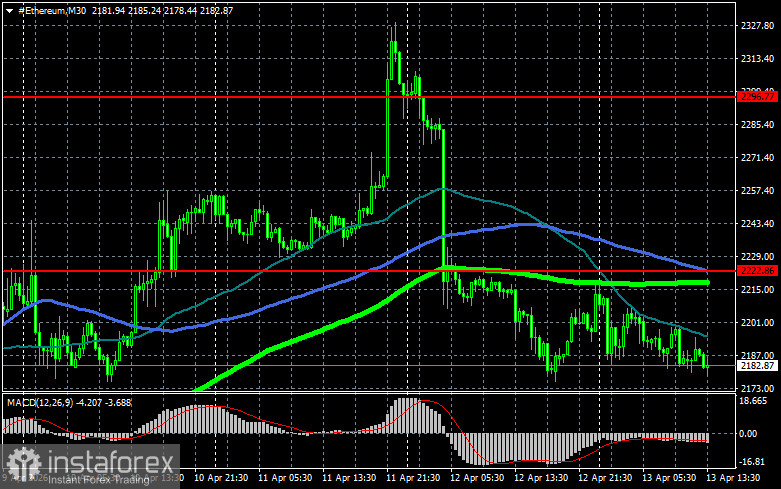Click the 2313.40 price scale value

pos(757,58)
